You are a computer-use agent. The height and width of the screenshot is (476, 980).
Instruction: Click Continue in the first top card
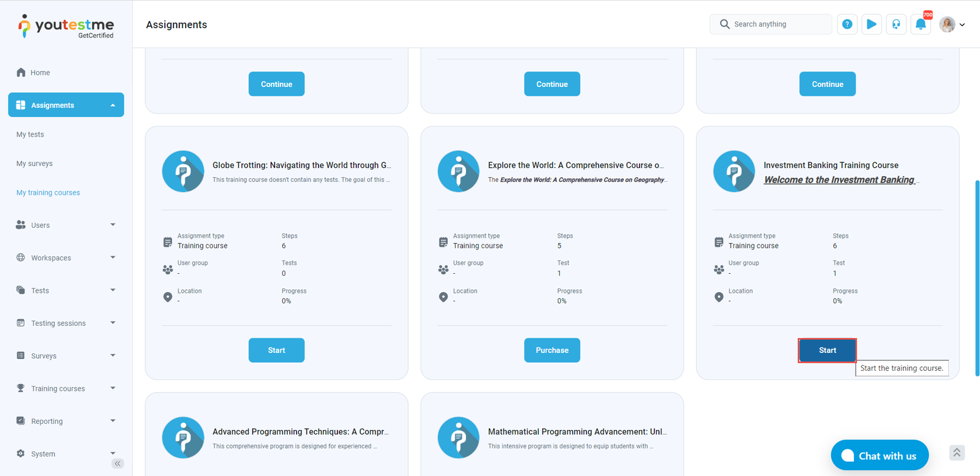point(276,84)
